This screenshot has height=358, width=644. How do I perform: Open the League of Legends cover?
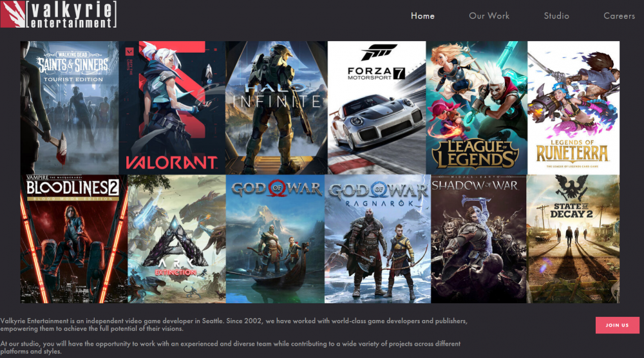pyautogui.click(x=477, y=108)
